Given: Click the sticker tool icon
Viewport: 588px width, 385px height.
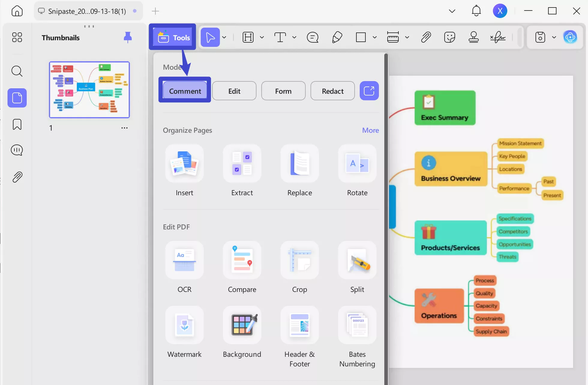Looking at the screenshot, I should click(449, 37).
